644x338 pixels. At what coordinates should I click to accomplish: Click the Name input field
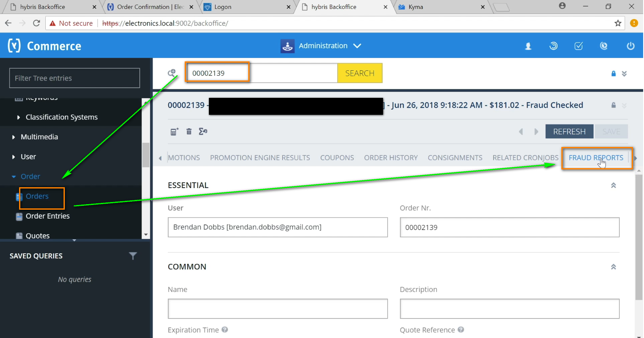(278, 309)
